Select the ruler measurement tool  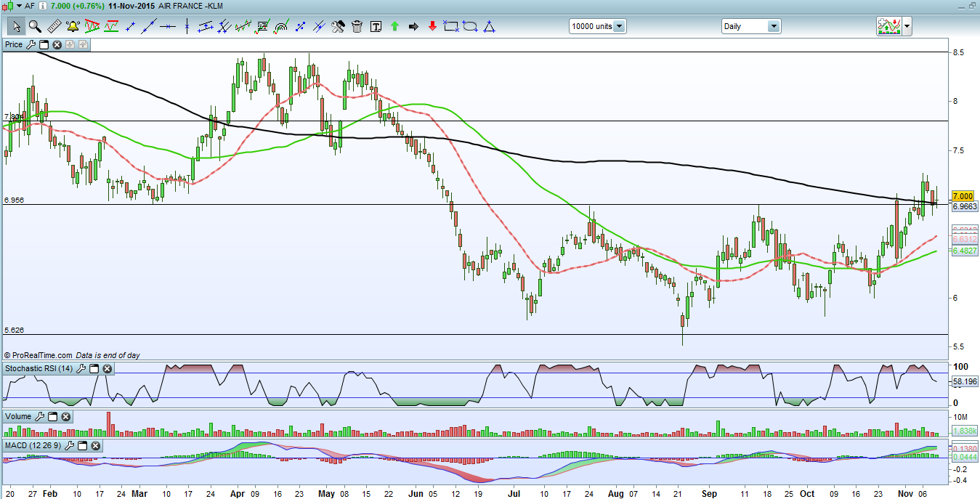[54, 27]
